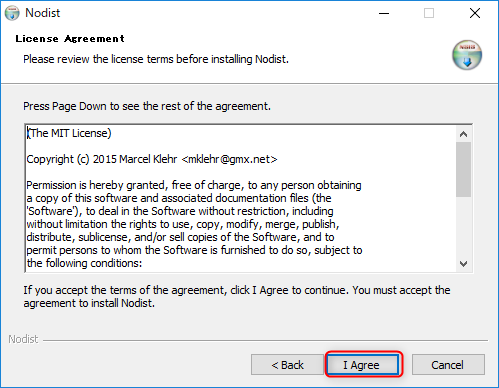
Task: Click the license scrollbar down arrow
Action: 463,264
